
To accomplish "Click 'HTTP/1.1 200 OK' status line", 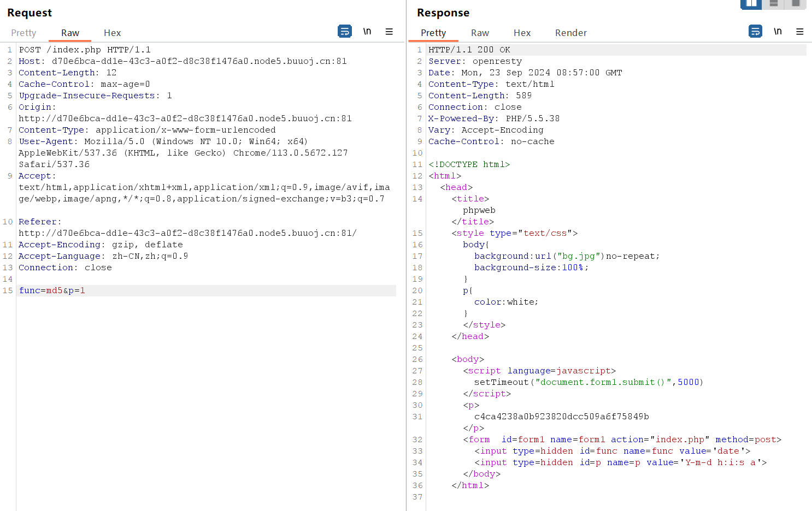I will [x=469, y=50].
